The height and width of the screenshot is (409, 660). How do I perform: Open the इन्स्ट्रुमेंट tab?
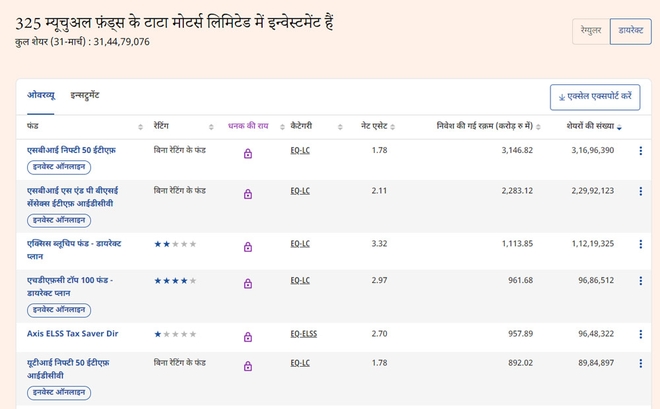(x=84, y=95)
